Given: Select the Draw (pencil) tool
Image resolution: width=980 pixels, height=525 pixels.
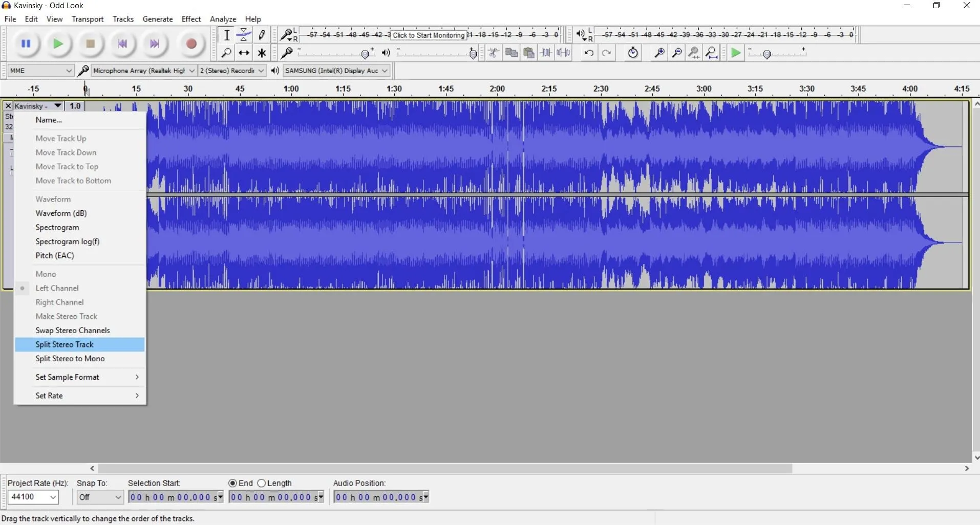Looking at the screenshot, I should coord(262,35).
